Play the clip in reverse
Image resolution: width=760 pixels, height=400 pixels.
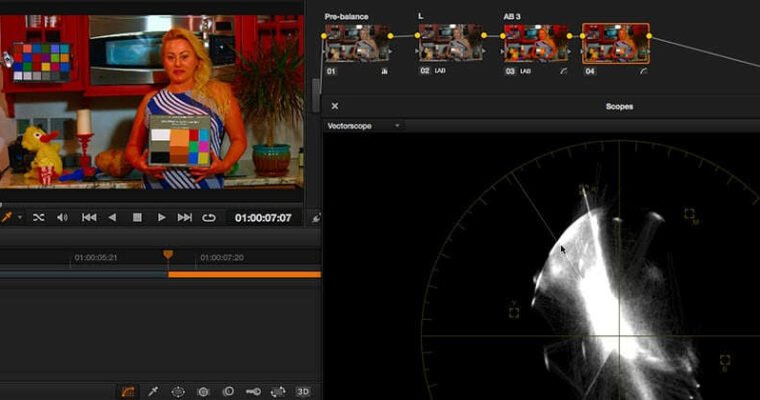112,218
